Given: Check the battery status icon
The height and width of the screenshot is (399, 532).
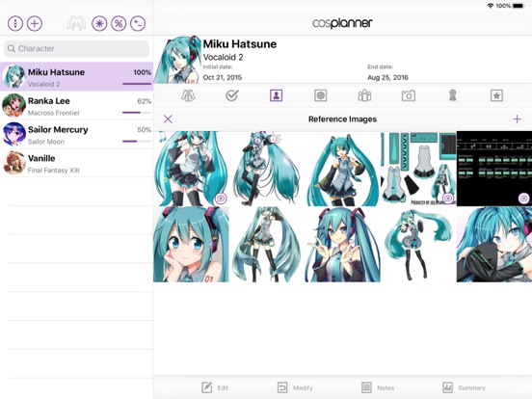Looking at the screenshot, I should [519, 6].
